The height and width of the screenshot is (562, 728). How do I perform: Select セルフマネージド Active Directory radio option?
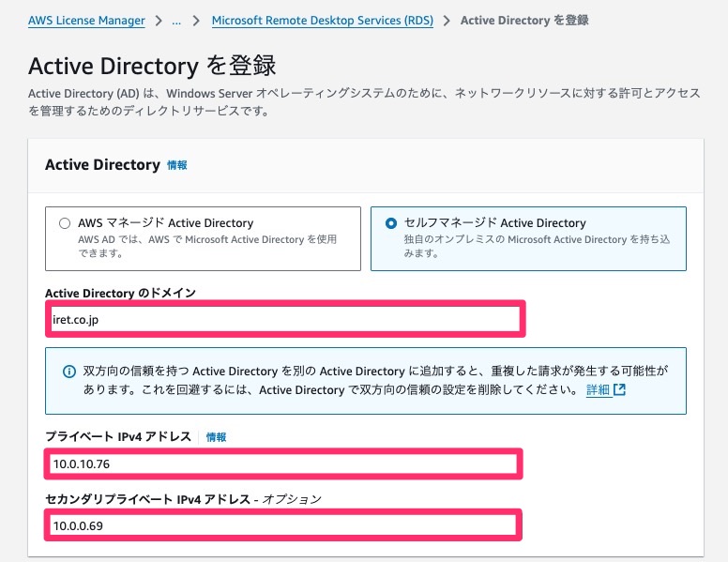click(391, 223)
